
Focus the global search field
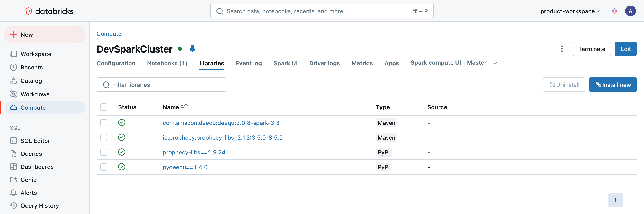322,11
